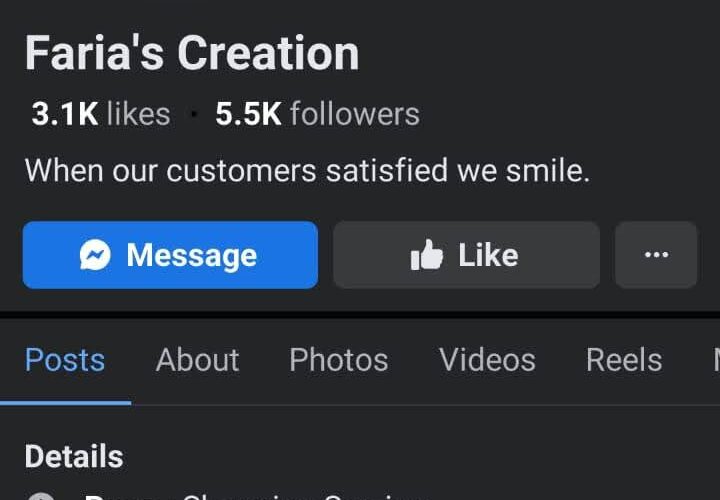Show the Reels tab
Screen dimensions: 720x500
click(x=624, y=360)
